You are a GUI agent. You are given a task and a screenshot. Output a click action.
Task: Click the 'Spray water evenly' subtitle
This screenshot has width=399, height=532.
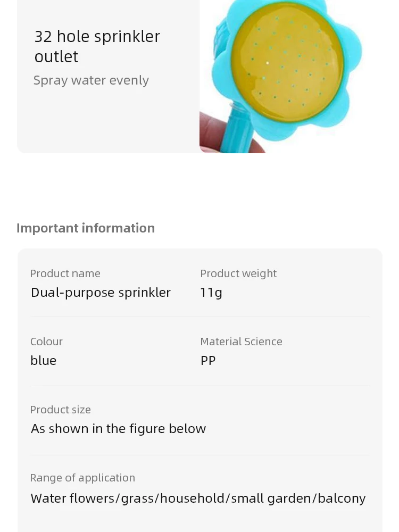[x=91, y=80]
